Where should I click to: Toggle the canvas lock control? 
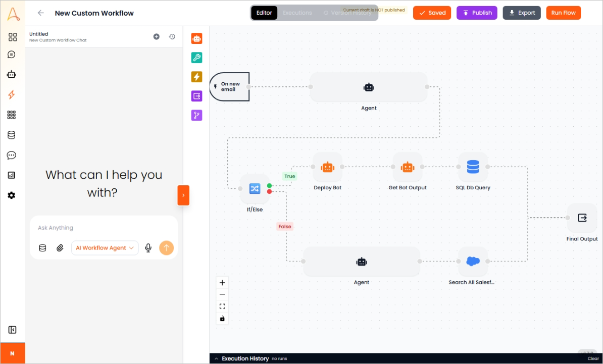[x=222, y=319]
